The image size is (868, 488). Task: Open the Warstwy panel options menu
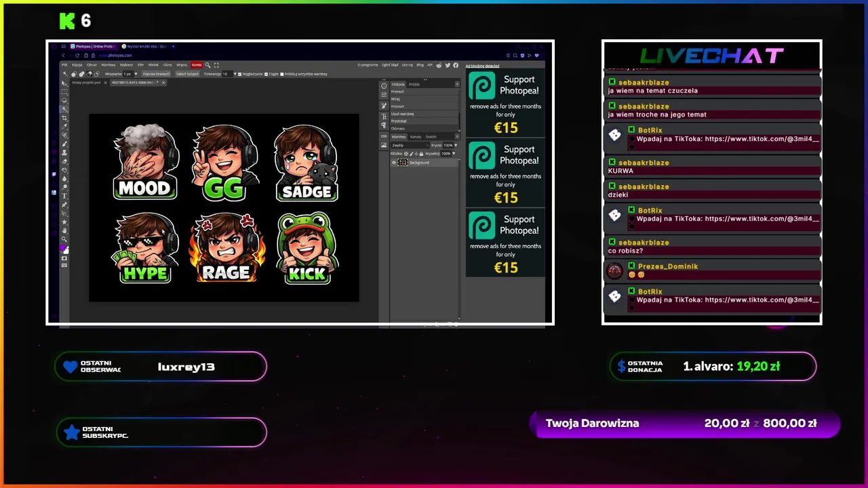point(457,137)
